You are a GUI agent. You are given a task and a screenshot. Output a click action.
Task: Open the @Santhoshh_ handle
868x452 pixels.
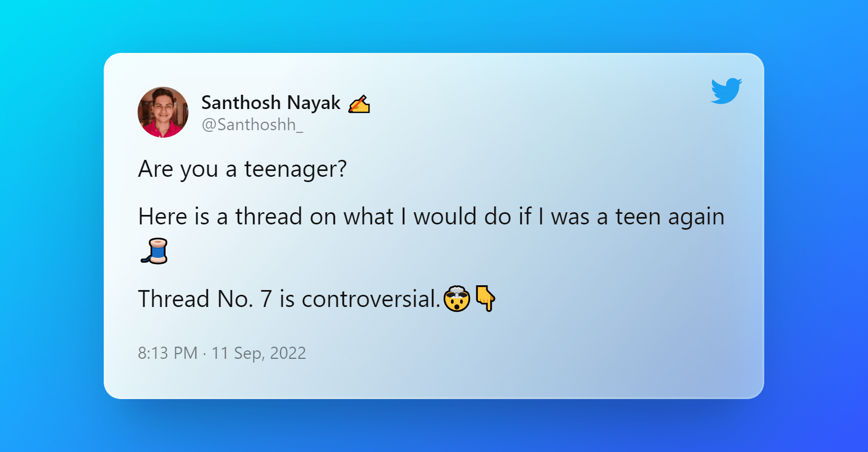coord(252,125)
